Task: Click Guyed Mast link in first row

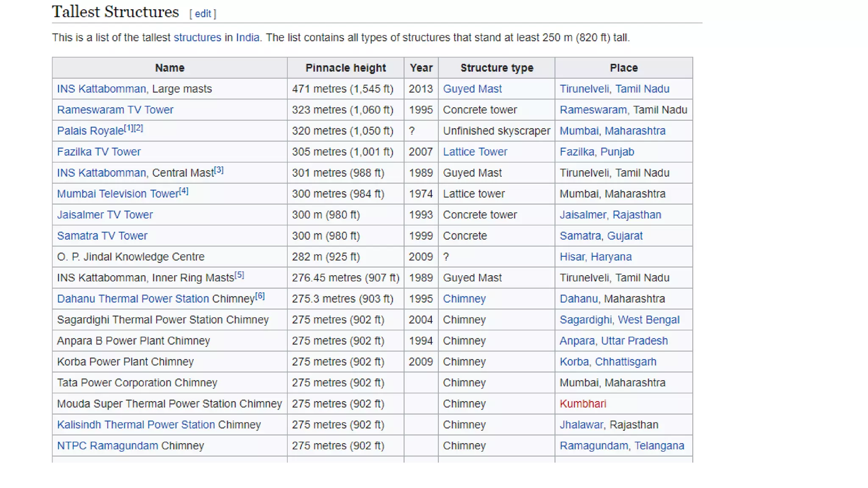Action: [x=472, y=89]
